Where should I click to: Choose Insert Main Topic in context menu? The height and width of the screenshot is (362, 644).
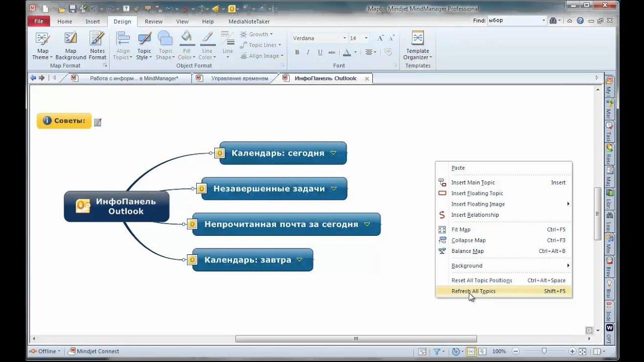[x=504, y=183]
